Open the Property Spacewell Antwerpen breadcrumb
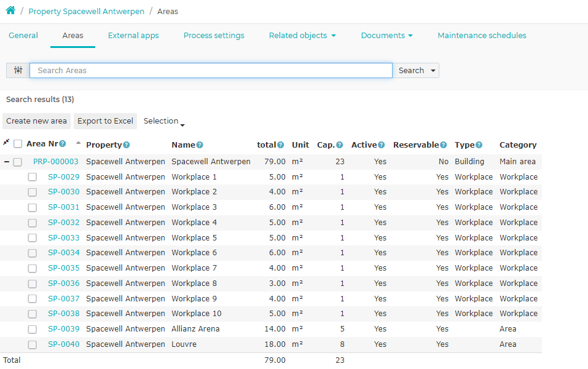Viewport: 588px width, 369px height. pos(86,11)
